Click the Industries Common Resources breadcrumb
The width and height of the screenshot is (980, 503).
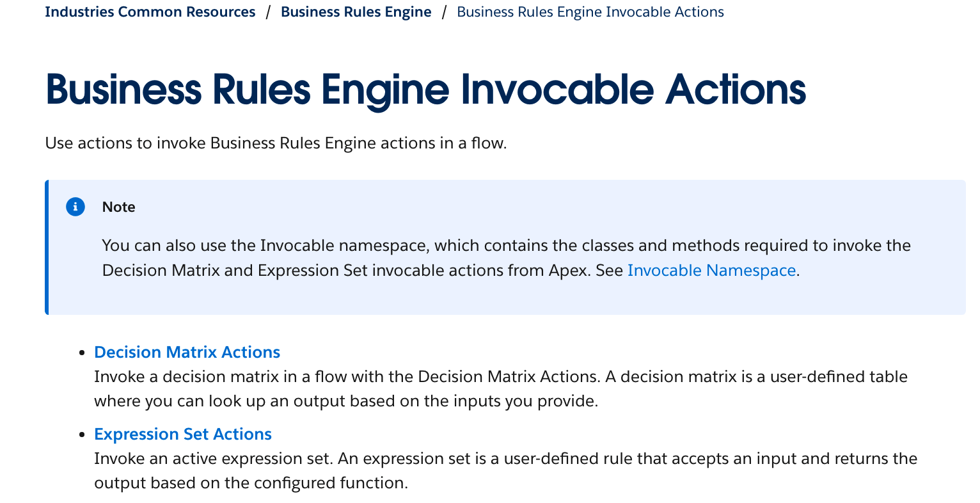tap(150, 12)
